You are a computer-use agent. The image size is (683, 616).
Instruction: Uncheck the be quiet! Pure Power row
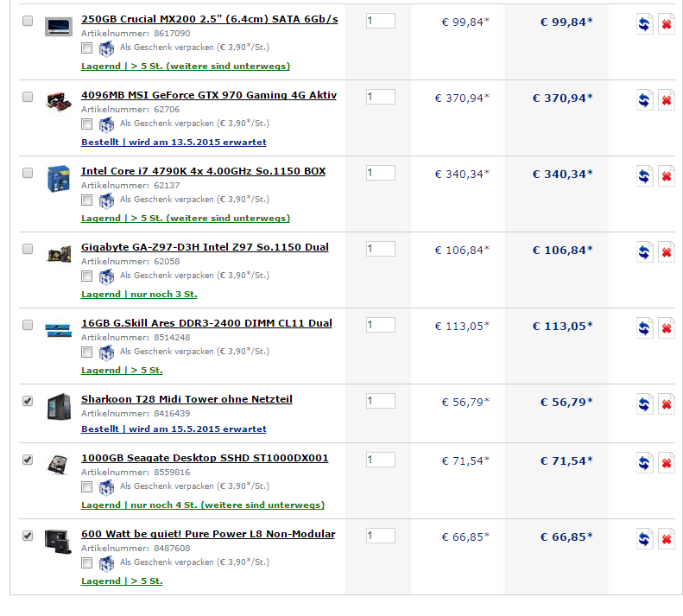28,536
